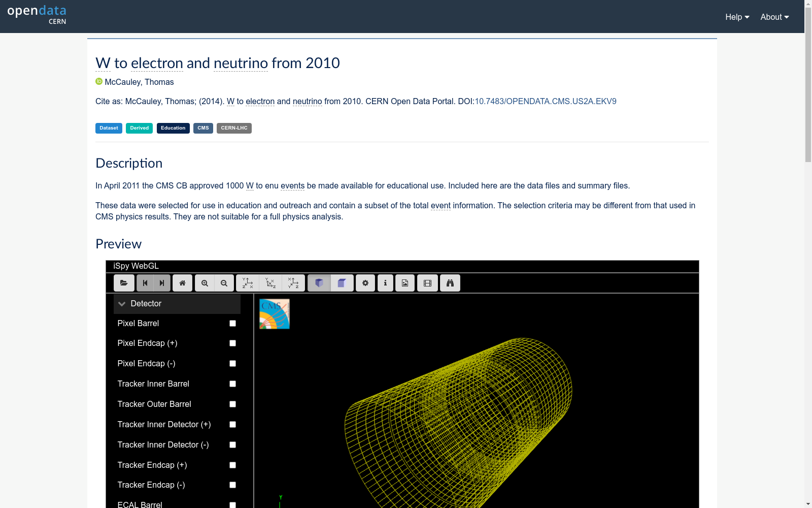Switch to the middle axis view (Y-X-Z)
The width and height of the screenshot is (812, 508).
tap(270, 283)
